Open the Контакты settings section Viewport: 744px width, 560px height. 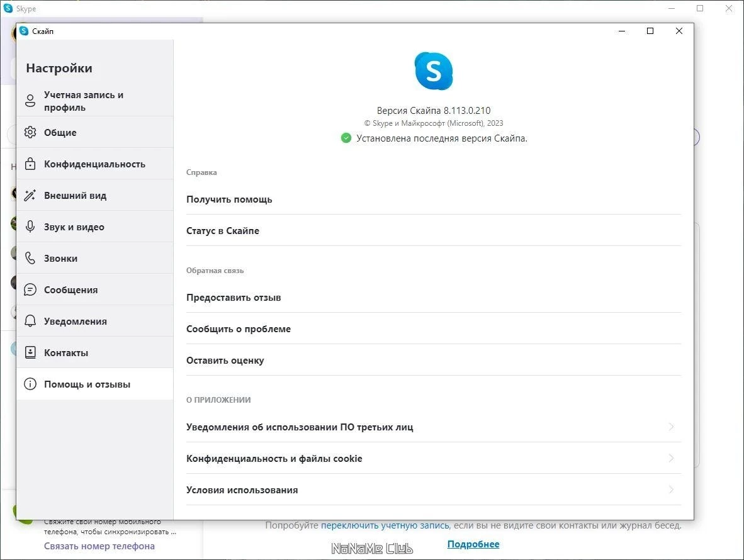click(x=95, y=352)
